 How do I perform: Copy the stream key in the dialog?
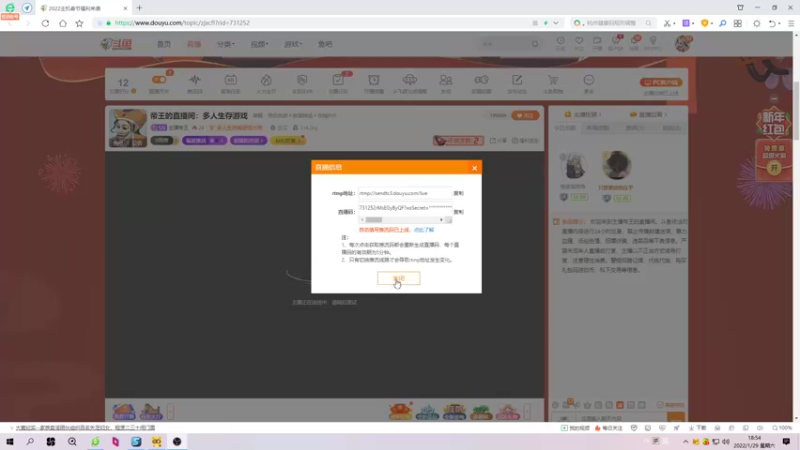pyautogui.click(x=459, y=212)
